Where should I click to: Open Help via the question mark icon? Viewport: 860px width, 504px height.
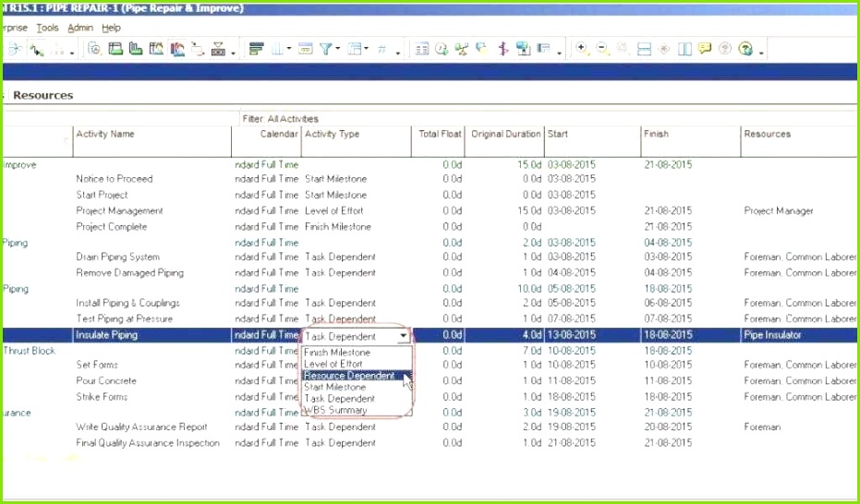pyautogui.click(x=745, y=49)
